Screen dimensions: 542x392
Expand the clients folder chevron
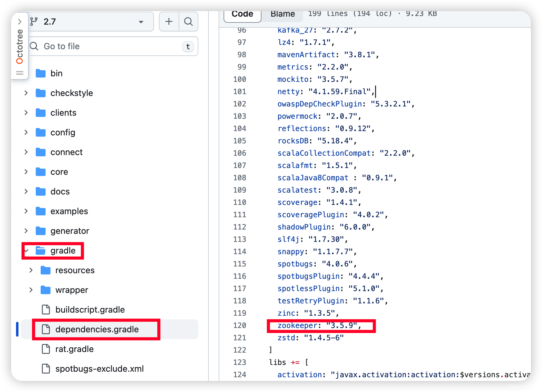(26, 113)
